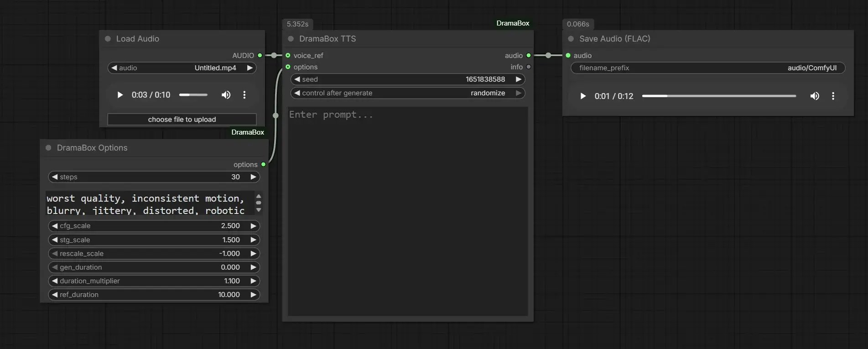Select the DramaBox Options node title

(92, 148)
